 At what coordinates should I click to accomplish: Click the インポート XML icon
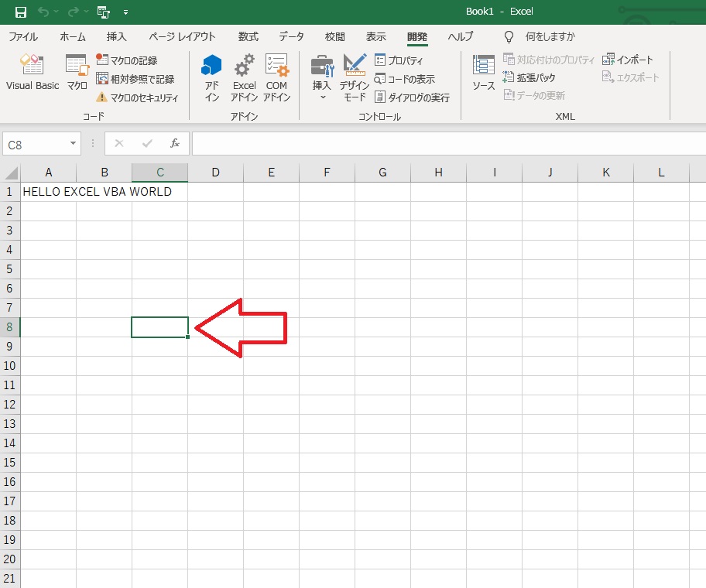(x=631, y=59)
